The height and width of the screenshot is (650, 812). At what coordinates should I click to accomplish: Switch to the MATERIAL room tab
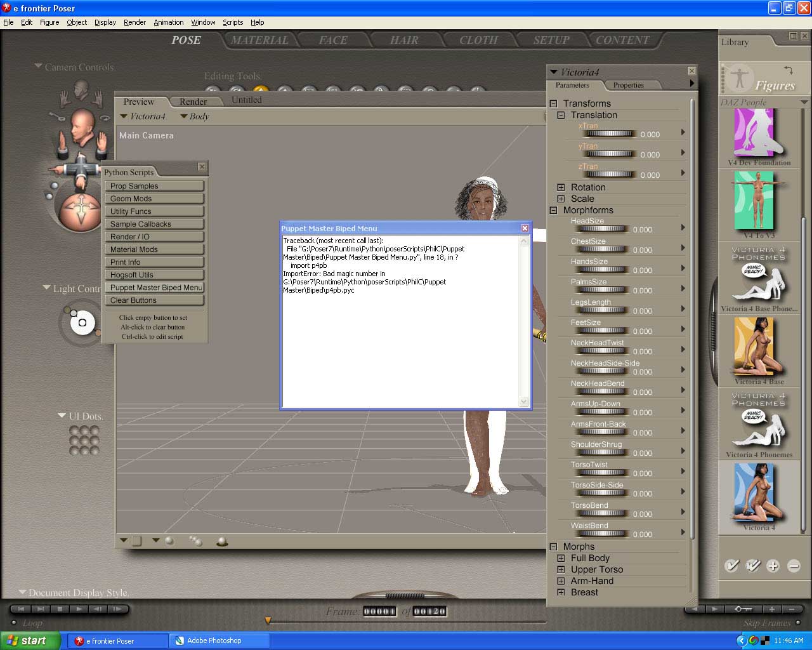point(259,40)
